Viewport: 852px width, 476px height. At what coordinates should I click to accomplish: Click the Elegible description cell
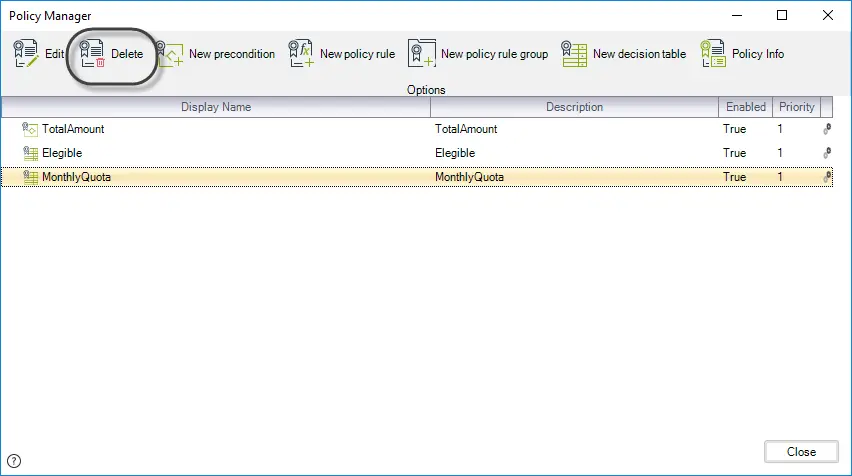(455, 153)
